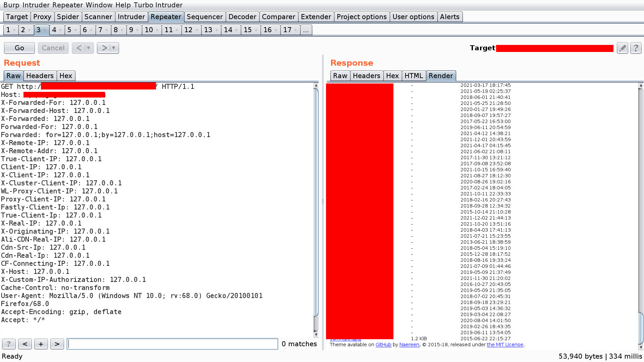The height and width of the screenshot is (362, 644).
Task: Click the search help question mark button
Action: [x=9, y=344]
